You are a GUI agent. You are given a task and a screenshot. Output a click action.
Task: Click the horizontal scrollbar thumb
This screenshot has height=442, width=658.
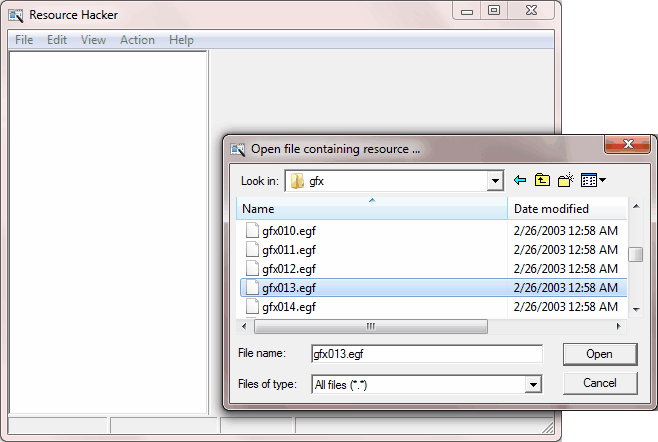[371, 326]
